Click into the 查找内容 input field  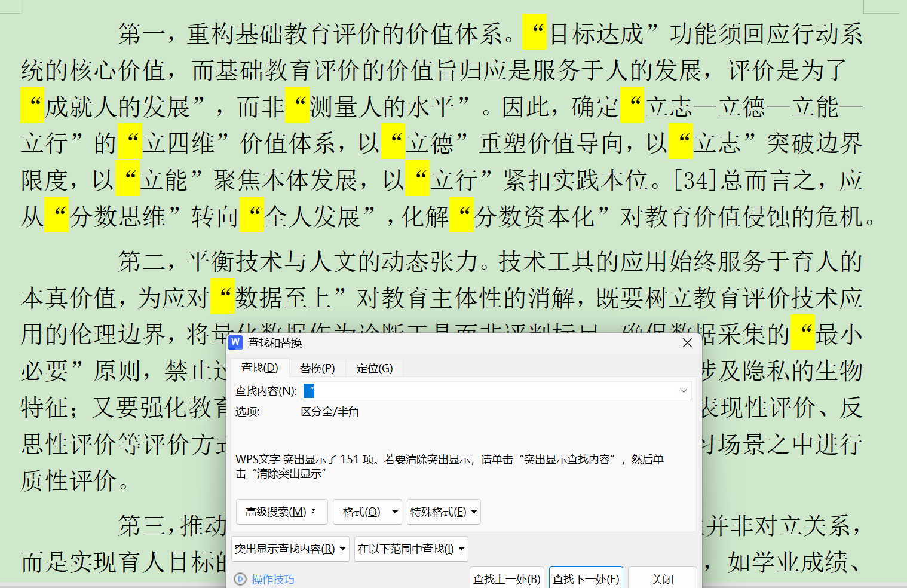pos(490,391)
